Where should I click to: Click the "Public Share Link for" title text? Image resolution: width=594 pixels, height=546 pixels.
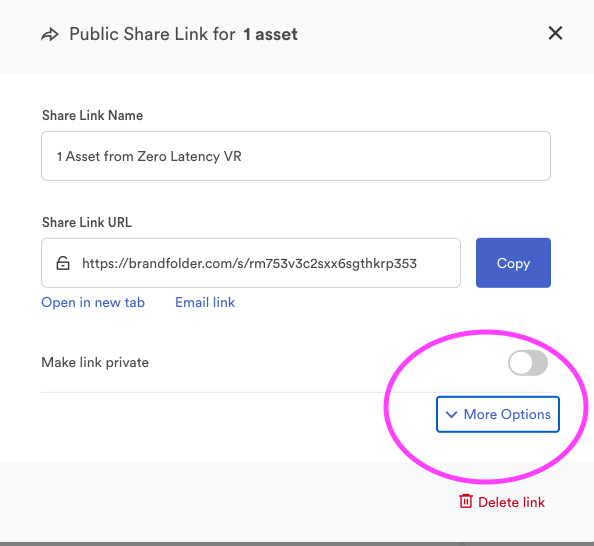pos(152,34)
